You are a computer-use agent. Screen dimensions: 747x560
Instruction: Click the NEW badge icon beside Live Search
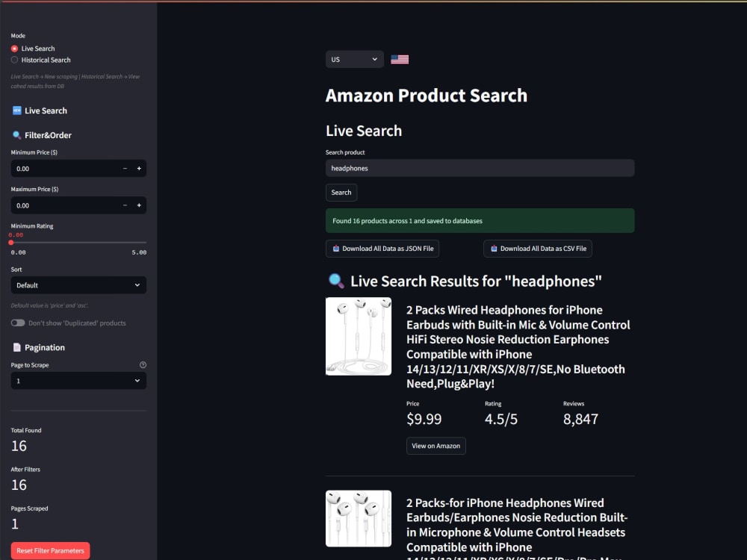pyautogui.click(x=16, y=111)
